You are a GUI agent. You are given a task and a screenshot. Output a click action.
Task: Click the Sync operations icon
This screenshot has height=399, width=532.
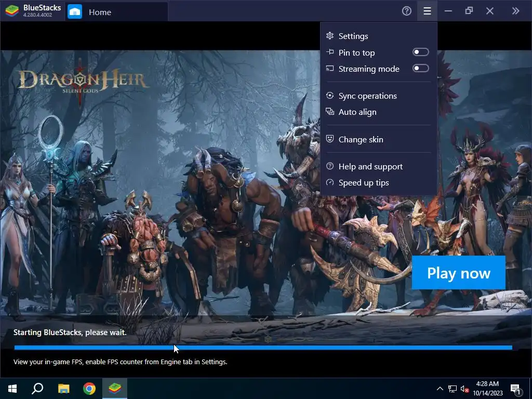[x=330, y=96]
